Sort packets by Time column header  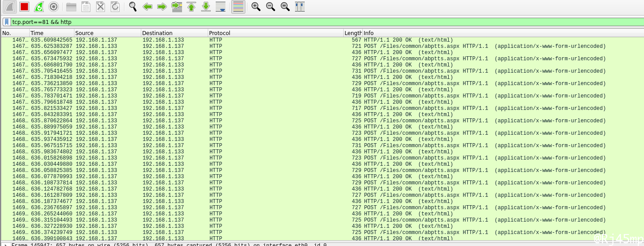pyautogui.click(x=51, y=33)
